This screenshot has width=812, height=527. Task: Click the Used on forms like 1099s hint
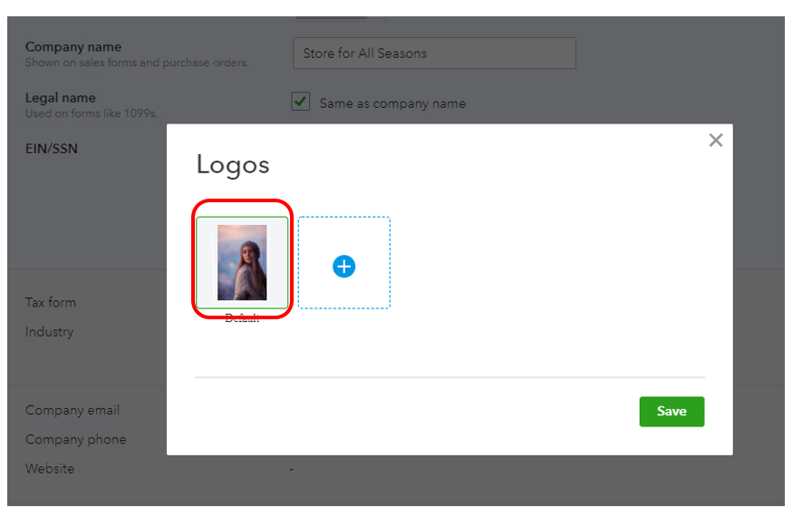point(92,113)
